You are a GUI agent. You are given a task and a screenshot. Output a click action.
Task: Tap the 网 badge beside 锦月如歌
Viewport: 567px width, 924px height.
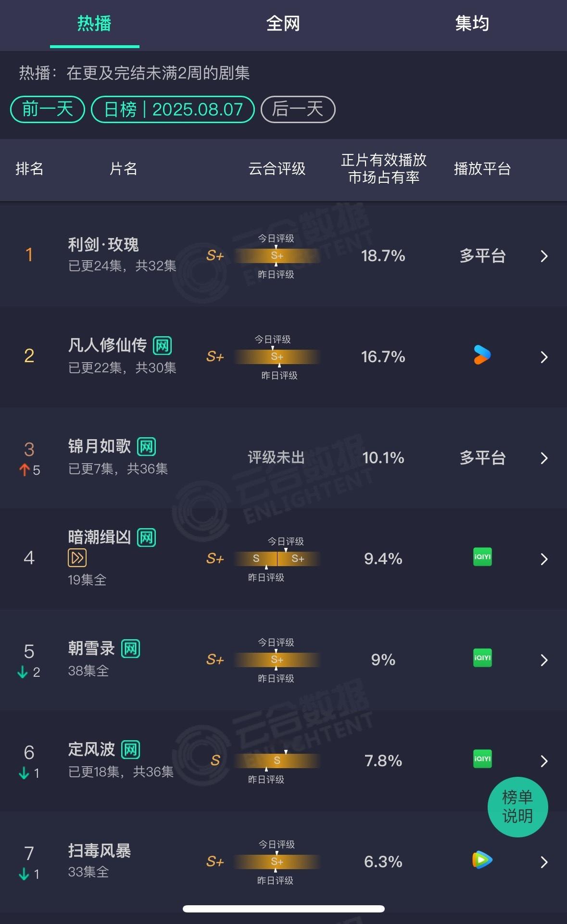point(146,446)
